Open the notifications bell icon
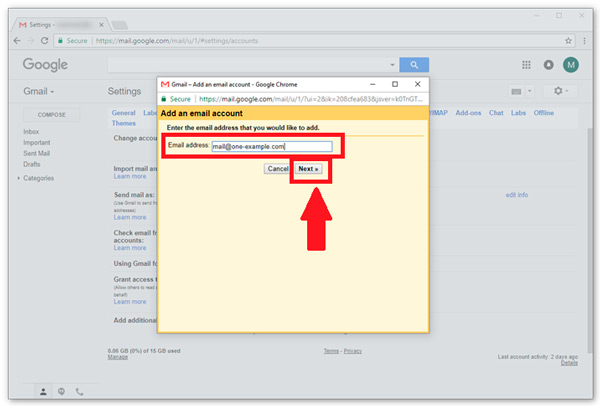The image size is (600, 406). (x=548, y=65)
